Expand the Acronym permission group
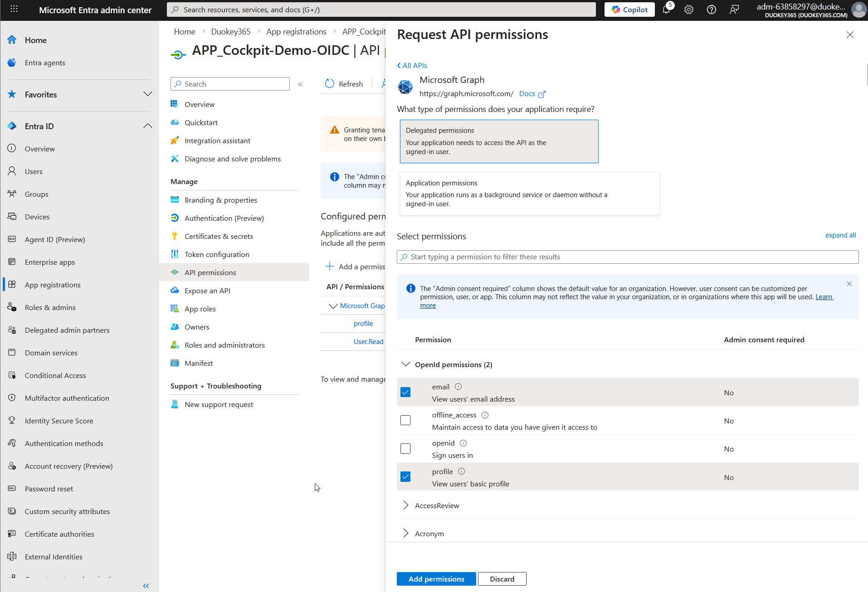Image resolution: width=868 pixels, height=592 pixels. 406,534
